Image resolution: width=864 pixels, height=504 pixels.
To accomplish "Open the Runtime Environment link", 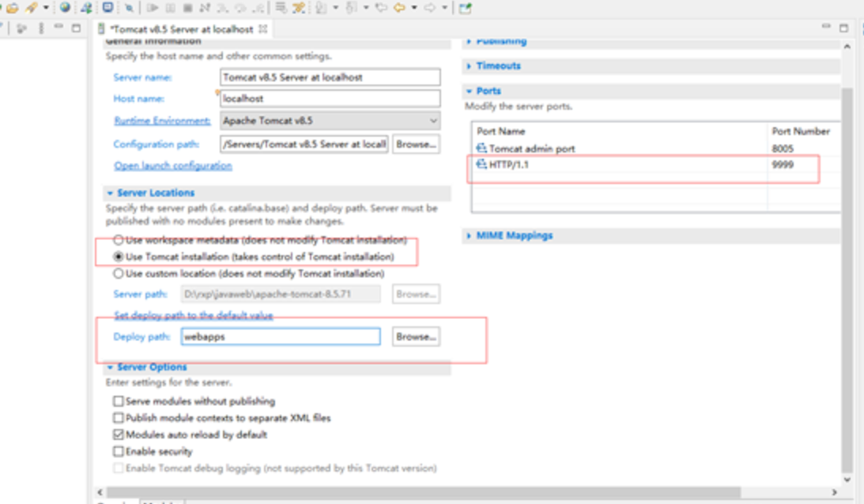I will [x=162, y=121].
